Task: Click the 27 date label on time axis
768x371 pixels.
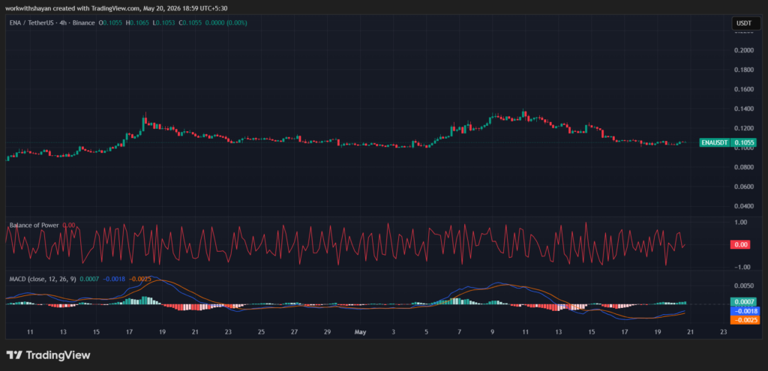Action: (x=294, y=332)
